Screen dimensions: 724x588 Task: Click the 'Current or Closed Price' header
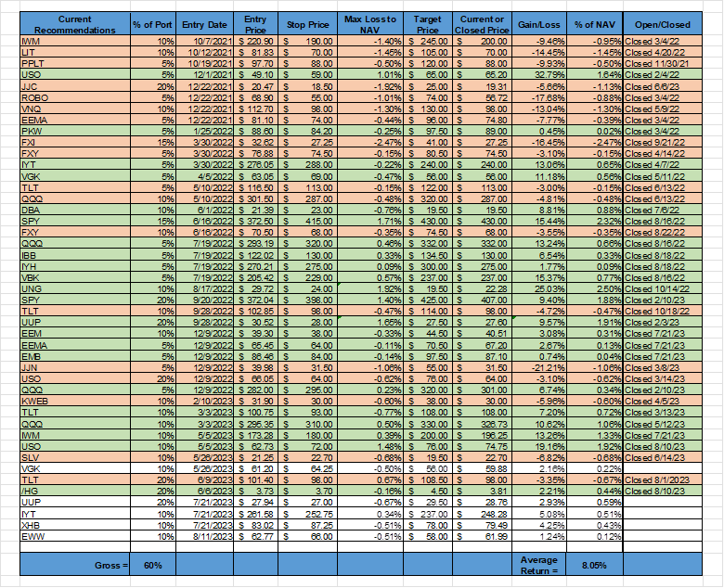tap(482, 24)
